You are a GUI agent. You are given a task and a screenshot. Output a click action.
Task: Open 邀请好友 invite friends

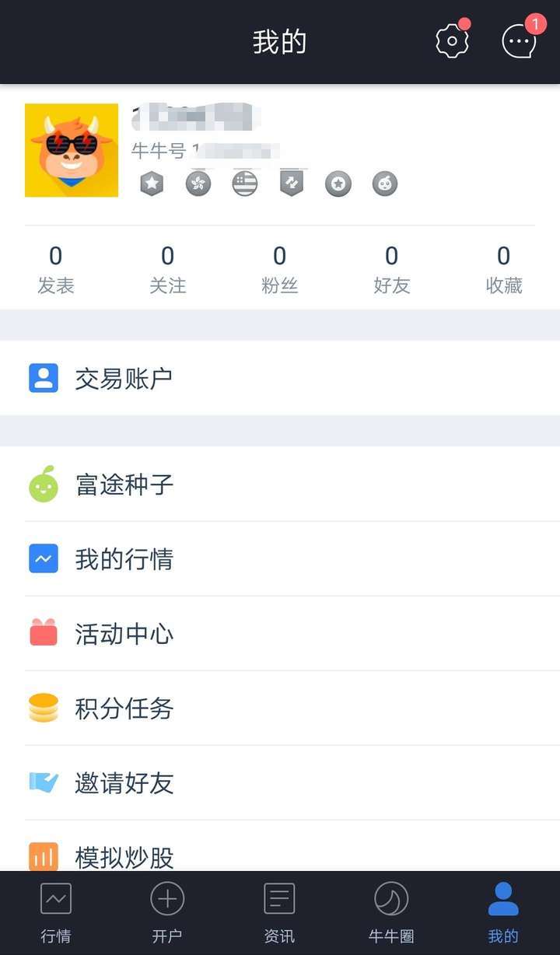pos(280,783)
